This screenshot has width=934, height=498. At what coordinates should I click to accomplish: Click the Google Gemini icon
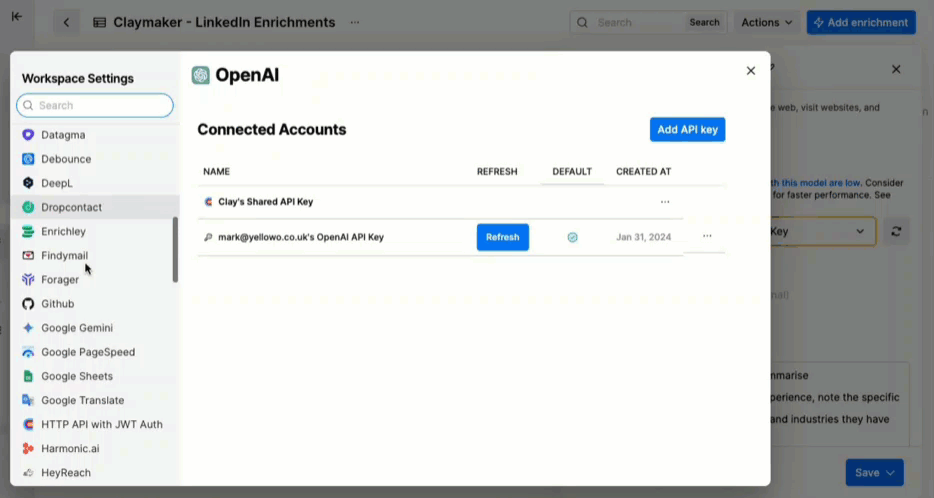point(28,328)
